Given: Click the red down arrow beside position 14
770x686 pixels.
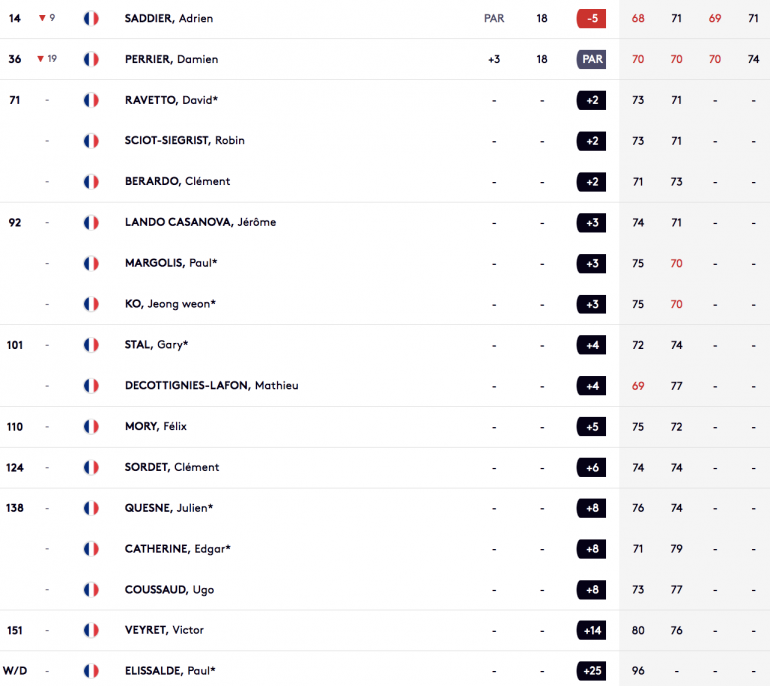Looking at the screenshot, I should tap(42, 18).
